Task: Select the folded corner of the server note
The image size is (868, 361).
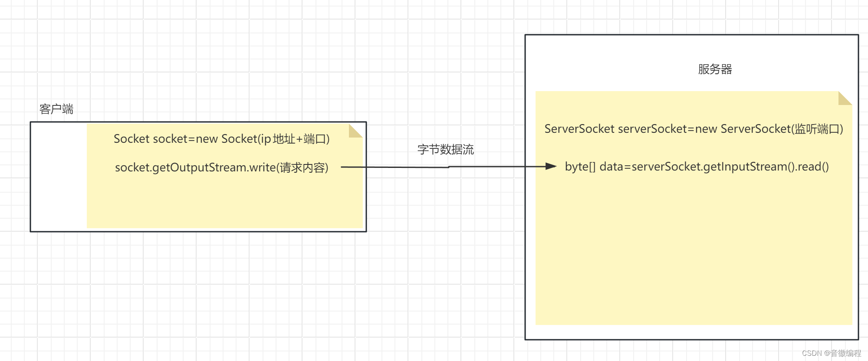Action: point(845,98)
